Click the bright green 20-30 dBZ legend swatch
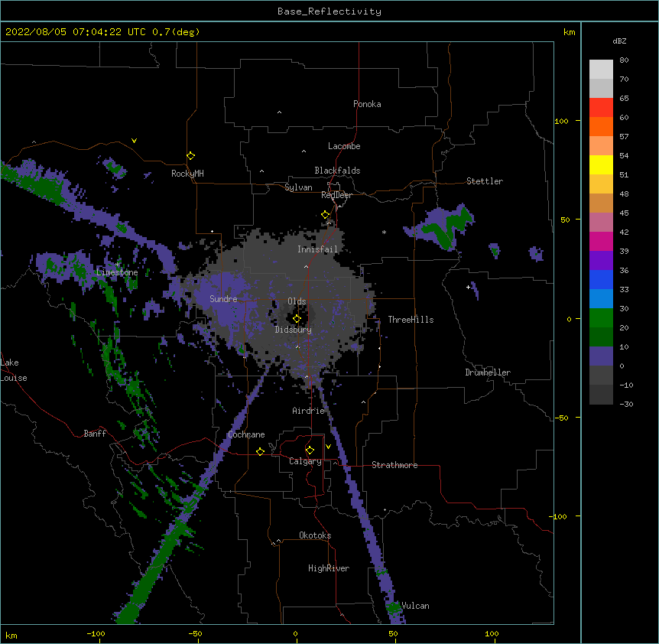Viewport: 659px width, 644px height. point(601,318)
